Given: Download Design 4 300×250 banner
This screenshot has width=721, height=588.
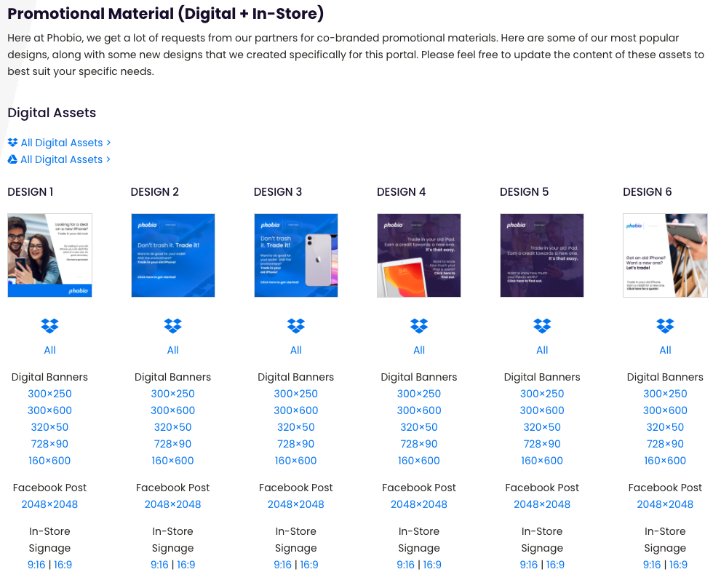Looking at the screenshot, I should 419,394.
